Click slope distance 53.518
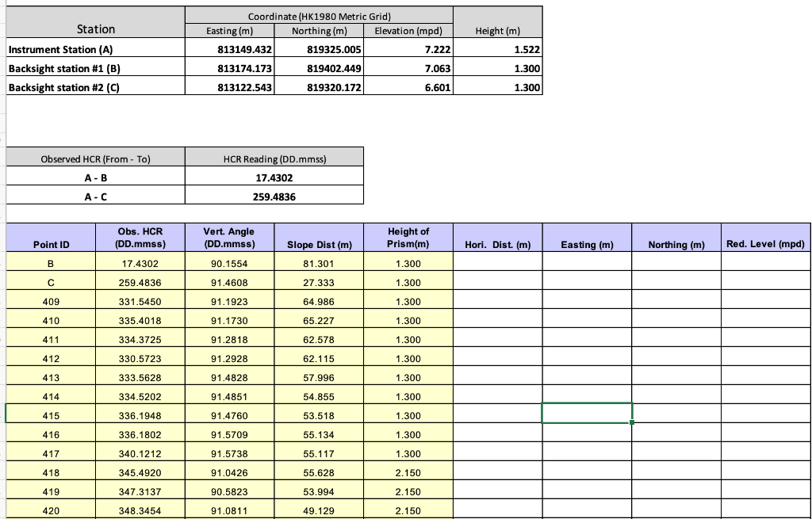 coord(319,415)
